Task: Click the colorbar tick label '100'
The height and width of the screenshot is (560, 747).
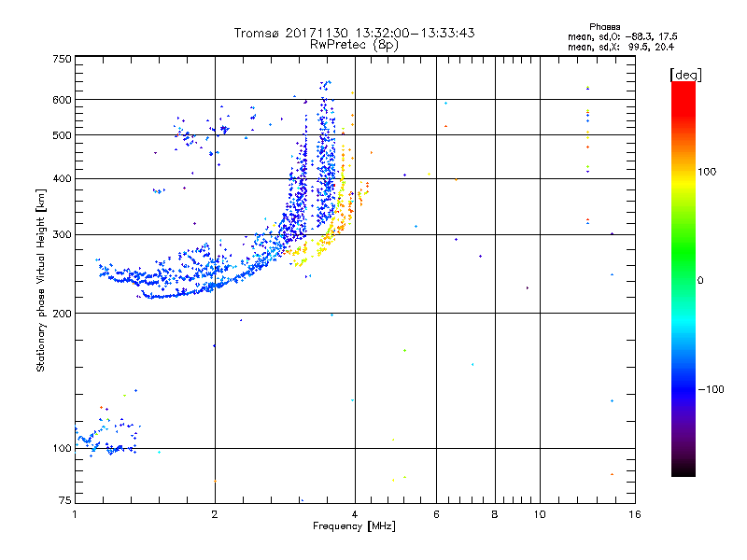Action: pyautogui.click(x=707, y=172)
